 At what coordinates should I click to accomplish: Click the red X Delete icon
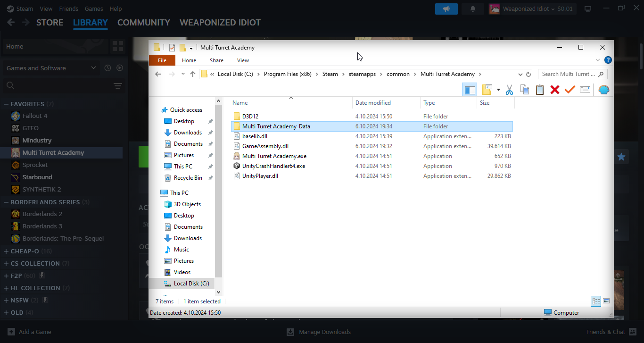tap(555, 90)
